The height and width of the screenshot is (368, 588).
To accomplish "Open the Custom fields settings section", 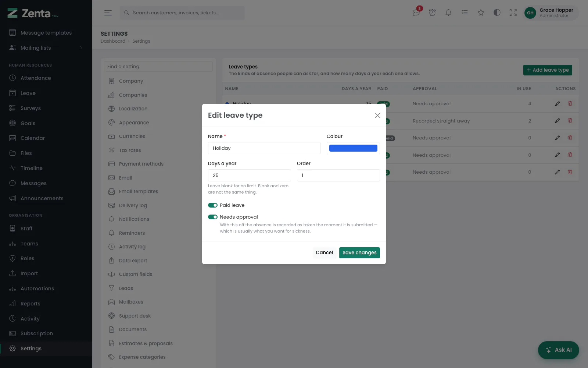I will coord(158,274).
